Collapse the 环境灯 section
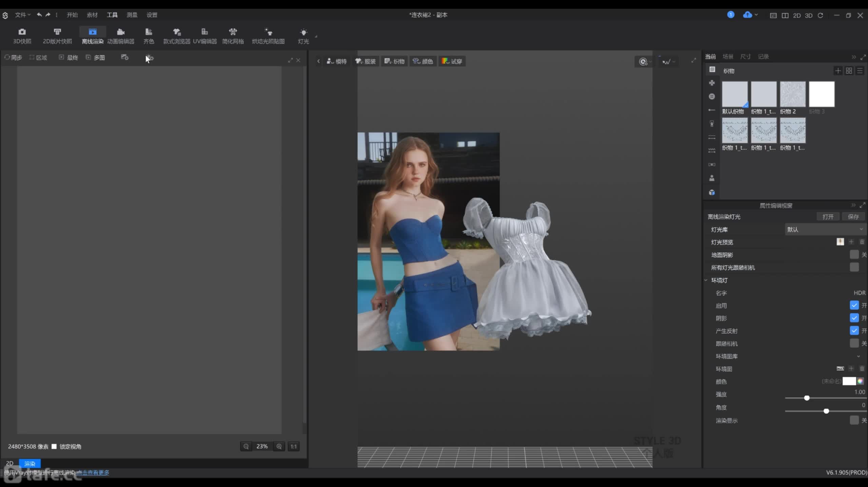 pos(706,280)
